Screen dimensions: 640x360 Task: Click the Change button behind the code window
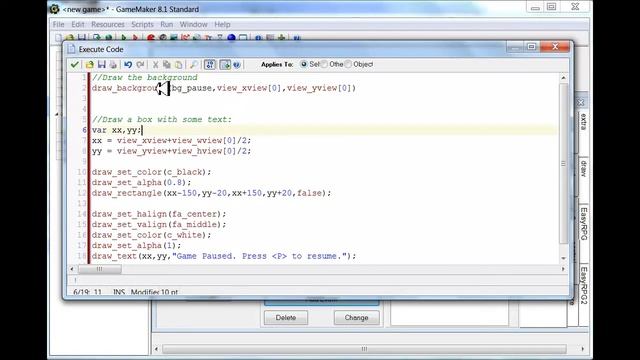click(356, 318)
